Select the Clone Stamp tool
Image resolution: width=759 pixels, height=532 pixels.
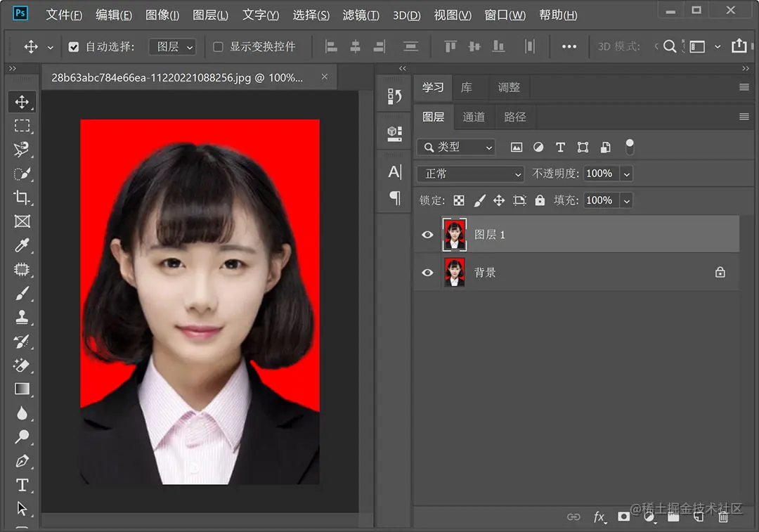(x=22, y=317)
